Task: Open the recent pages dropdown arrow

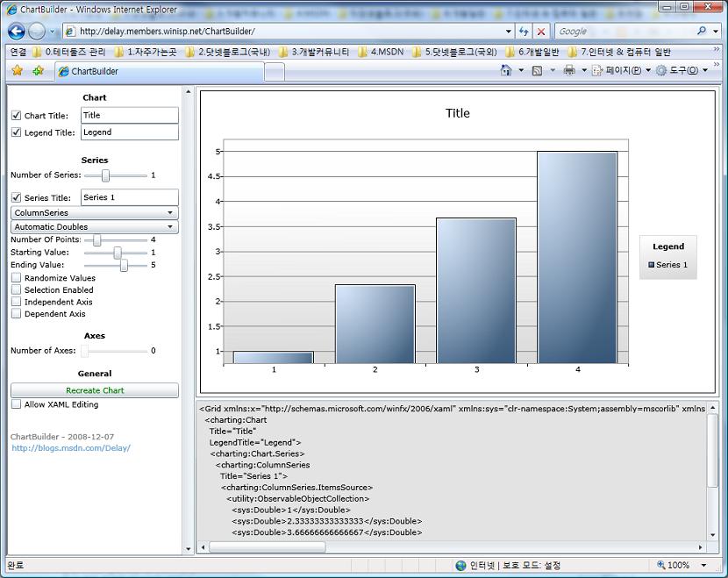Action: 52,32
